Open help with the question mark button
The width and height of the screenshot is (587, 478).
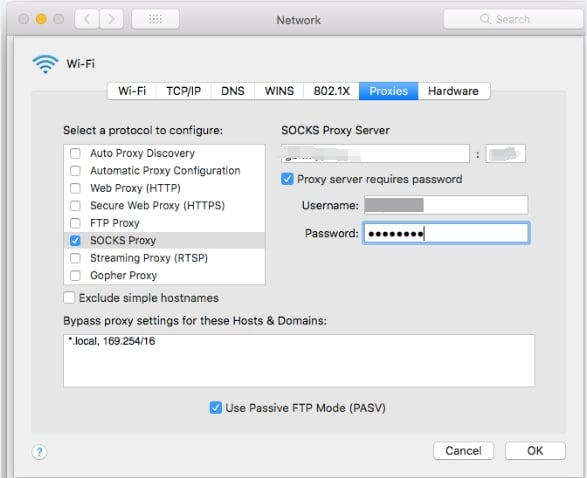[39, 452]
